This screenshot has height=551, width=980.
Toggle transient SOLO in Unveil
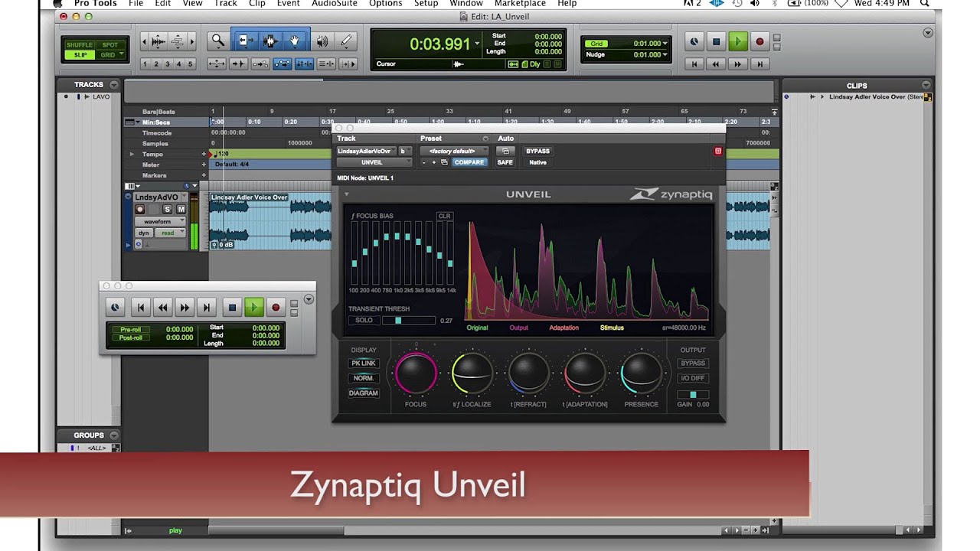click(364, 320)
